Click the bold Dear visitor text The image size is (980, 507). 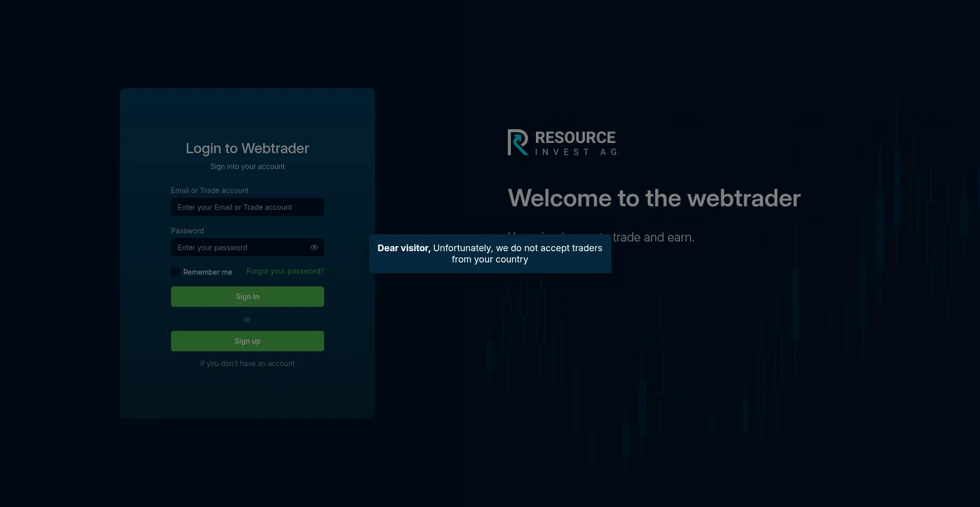[x=404, y=248]
